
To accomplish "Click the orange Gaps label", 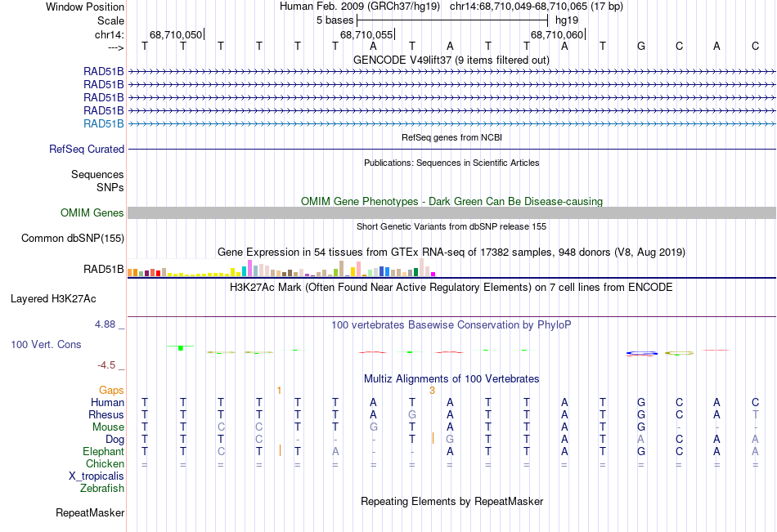I will 111,391.
